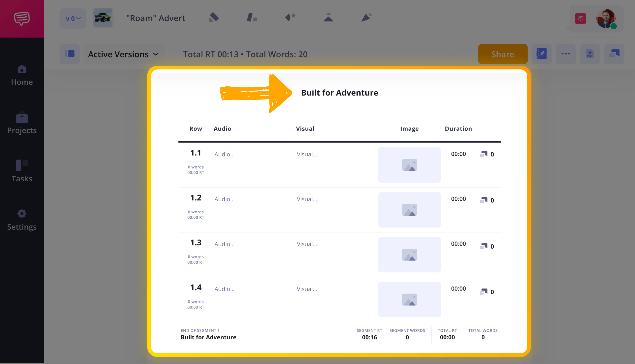Image resolution: width=635 pixels, height=364 pixels.
Task: Open the Active Versions dropdown
Action: coord(123,54)
